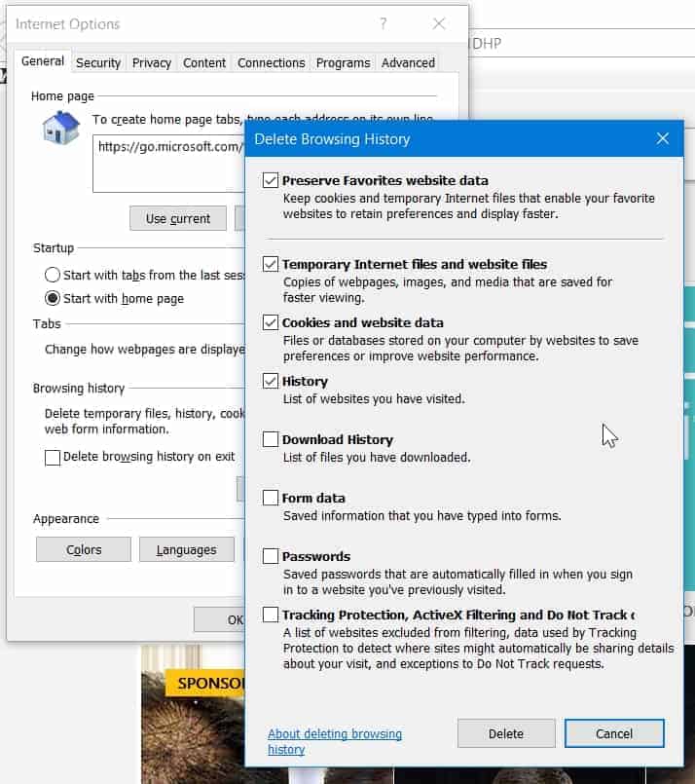
Task: Open About deleting browsing history link
Action: click(335, 741)
